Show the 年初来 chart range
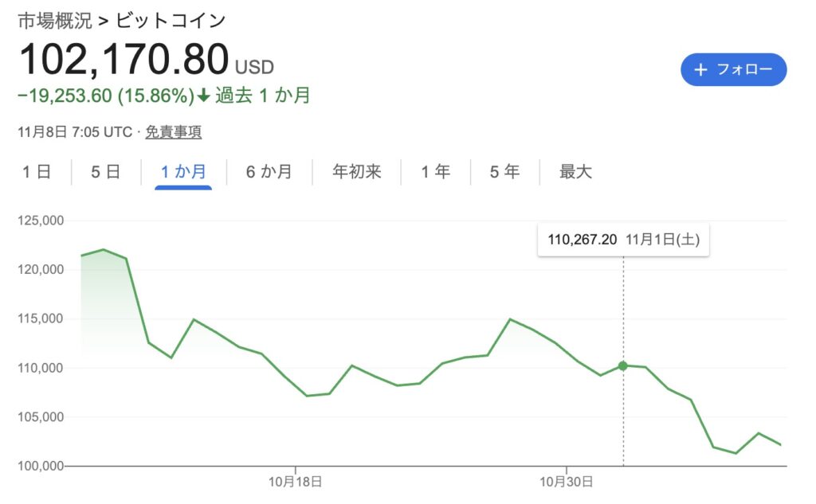This screenshot has width=816, height=504. [x=357, y=171]
